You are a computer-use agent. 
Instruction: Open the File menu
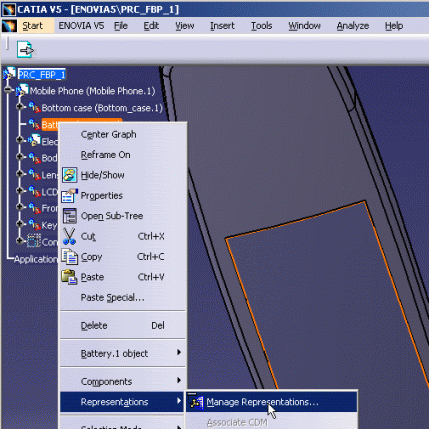pos(121,26)
